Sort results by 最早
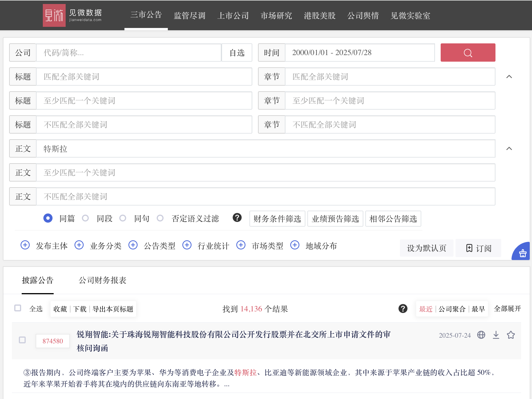This screenshot has width=532, height=399. [478, 309]
